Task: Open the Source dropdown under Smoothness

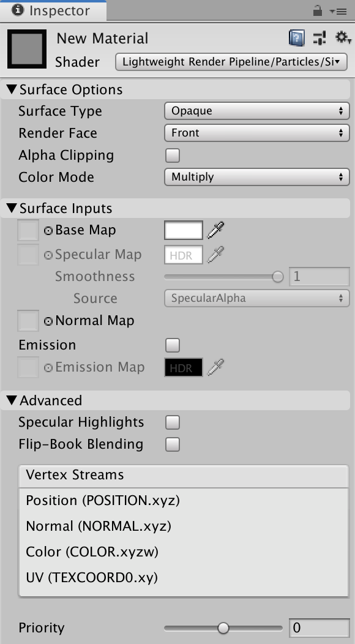Action: pyautogui.click(x=256, y=298)
